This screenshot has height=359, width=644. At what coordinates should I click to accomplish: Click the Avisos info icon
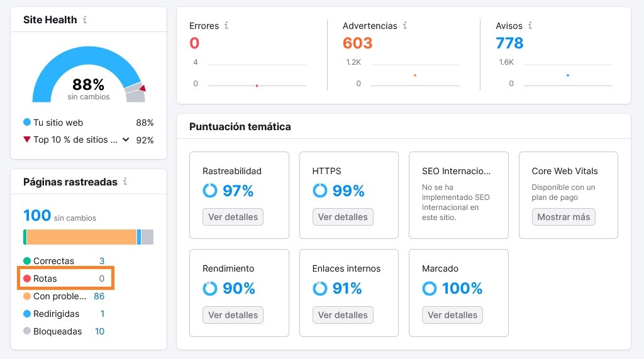click(x=530, y=26)
